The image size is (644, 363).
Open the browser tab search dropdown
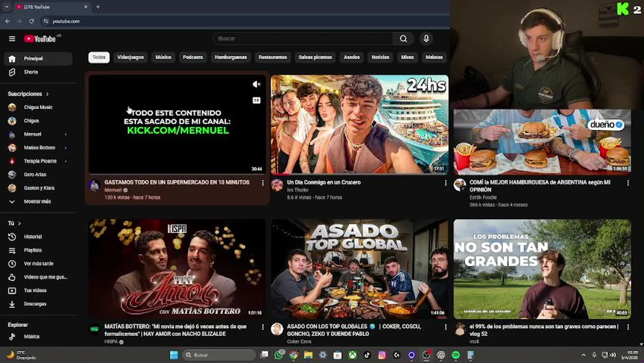(7, 7)
